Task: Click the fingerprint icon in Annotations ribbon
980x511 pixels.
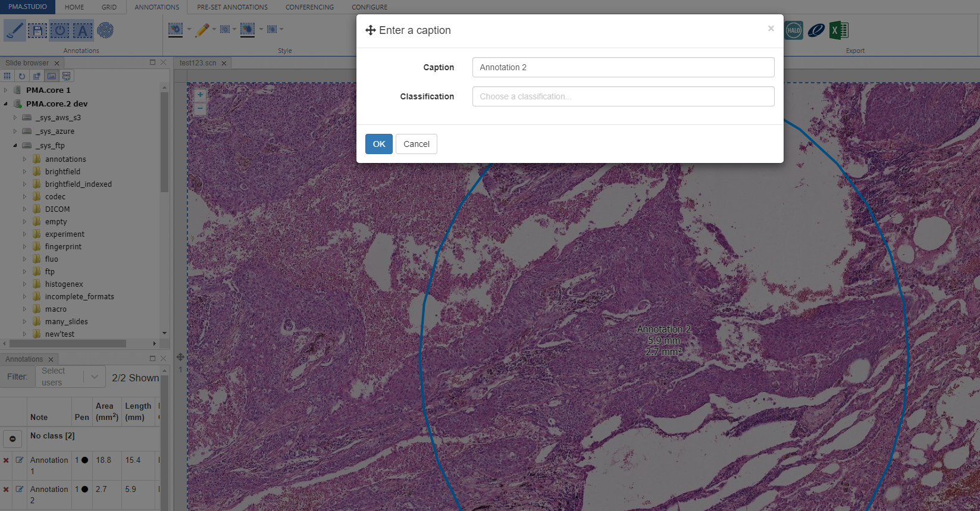Action: click(105, 30)
